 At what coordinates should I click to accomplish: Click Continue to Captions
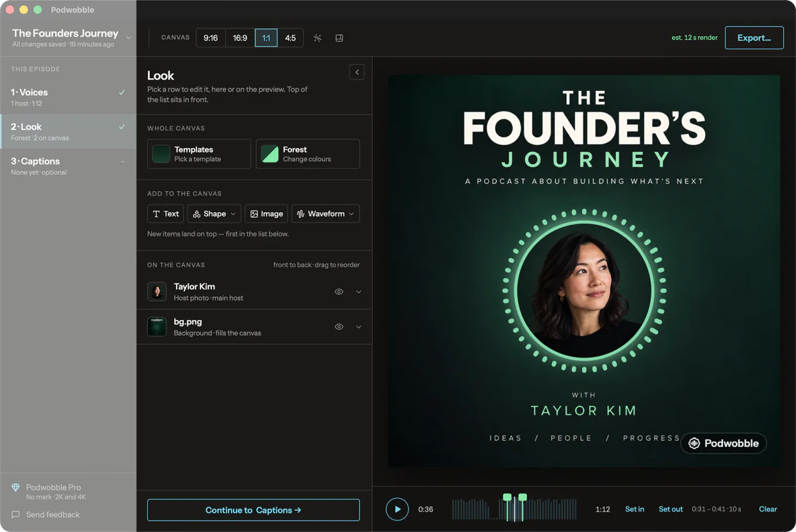tap(253, 510)
